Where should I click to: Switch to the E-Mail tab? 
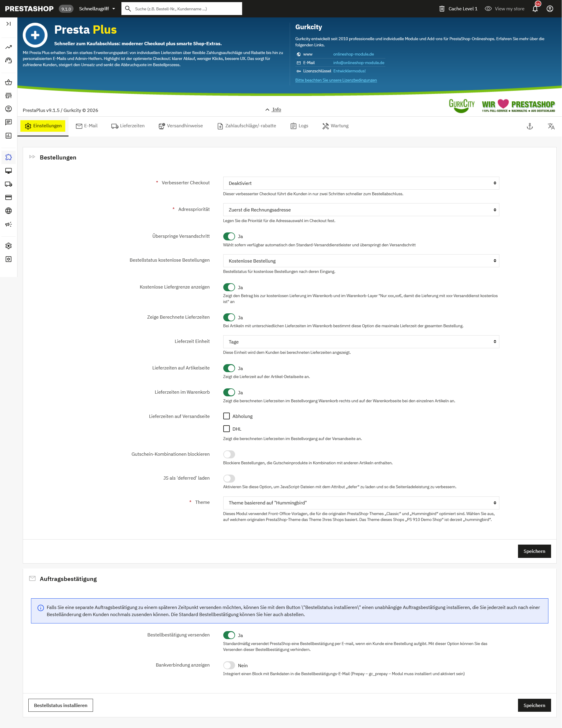[87, 126]
